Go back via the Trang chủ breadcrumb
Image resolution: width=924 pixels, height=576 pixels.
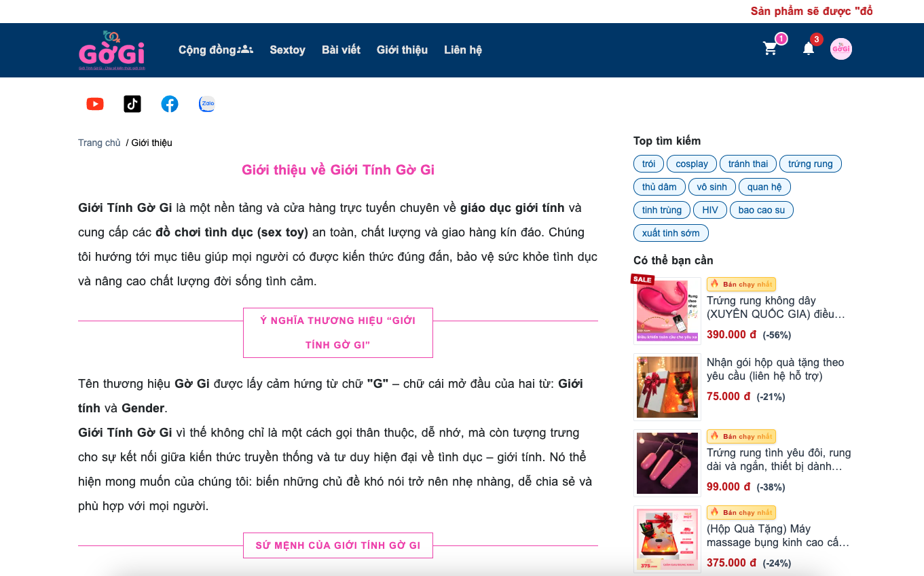tap(99, 142)
